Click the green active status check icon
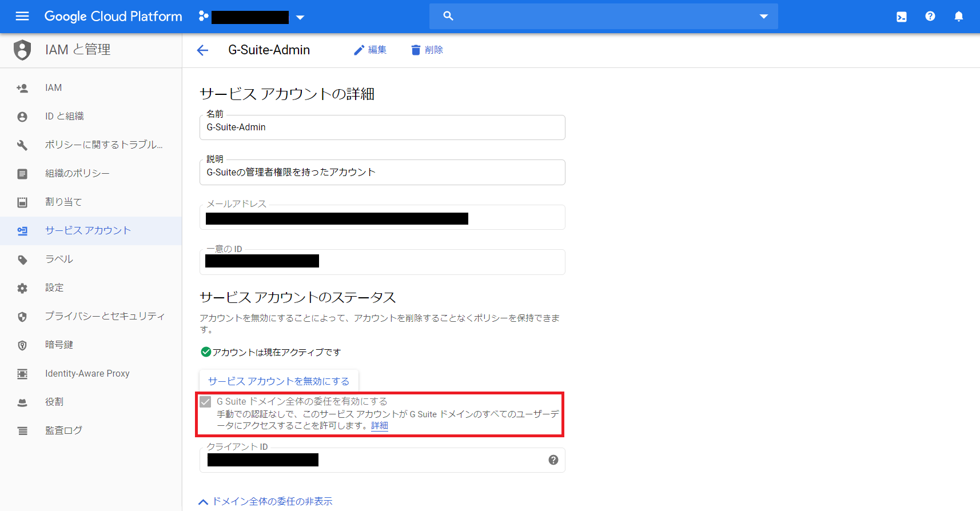The image size is (980, 511). pos(206,352)
